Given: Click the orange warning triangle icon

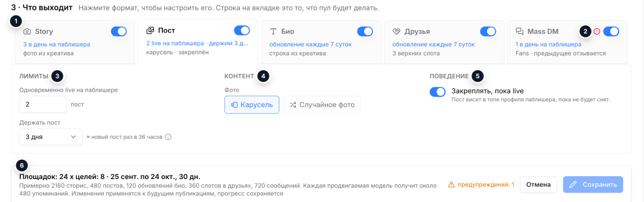Looking at the screenshot, I should point(452,185).
